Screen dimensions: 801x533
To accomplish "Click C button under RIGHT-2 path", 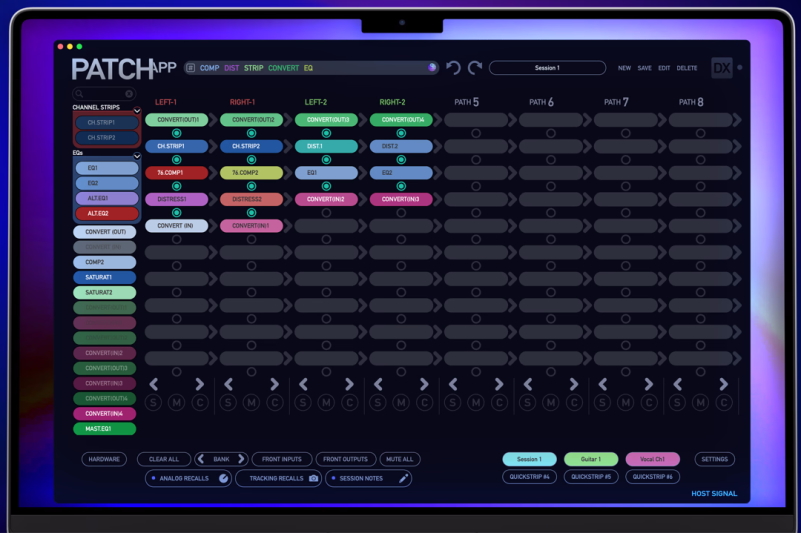I will click(x=425, y=403).
